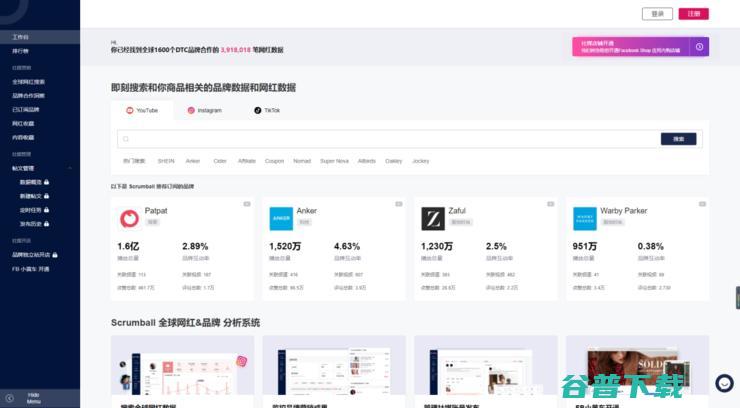Click corner icon on Warby Parker card
The height and width of the screenshot is (408, 740).
click(702, 204)
